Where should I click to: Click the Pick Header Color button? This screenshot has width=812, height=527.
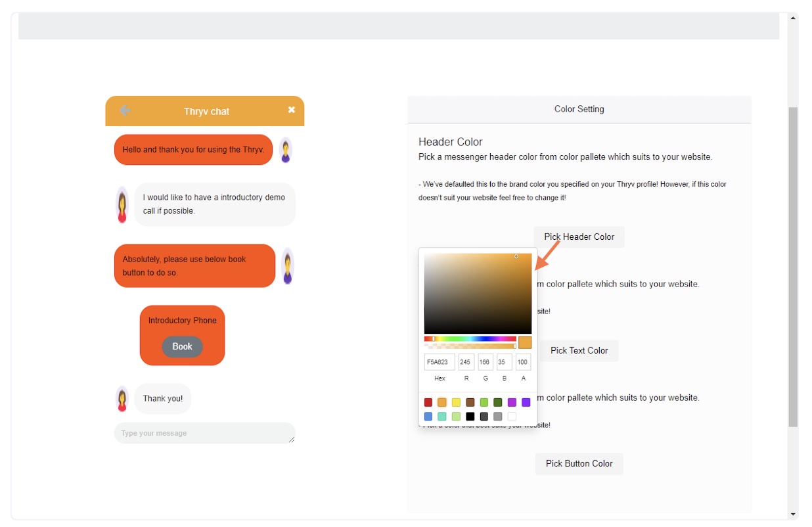(579, 237)
